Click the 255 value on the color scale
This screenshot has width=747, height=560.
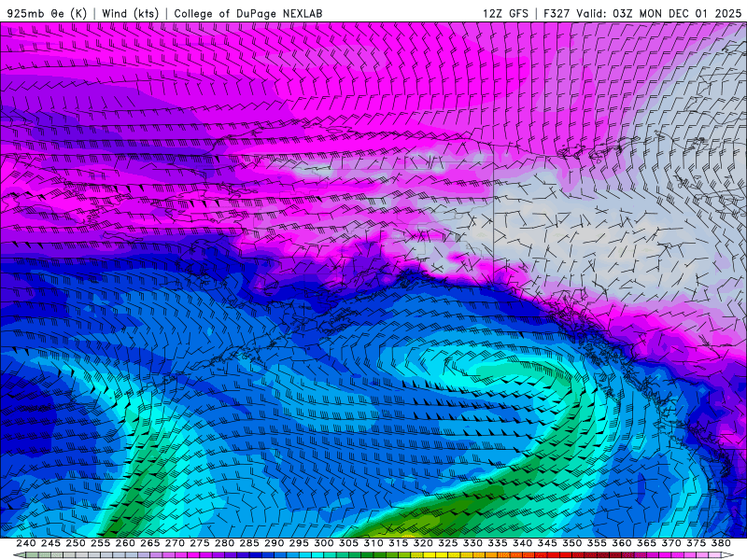[x=100, y=543]
